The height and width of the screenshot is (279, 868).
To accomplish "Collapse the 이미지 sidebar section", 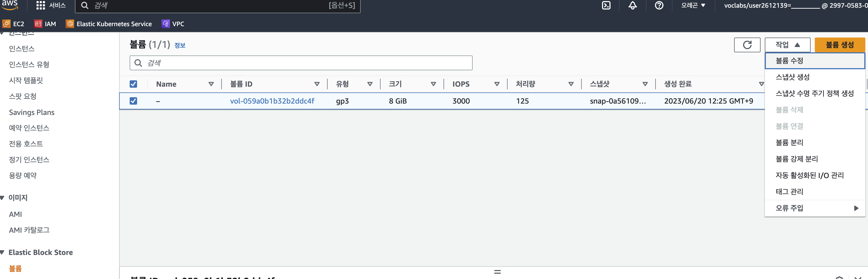I will pyautogui.click(x=2, y=198).
